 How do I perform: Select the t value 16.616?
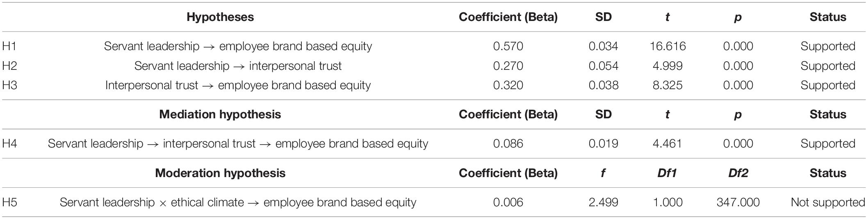coord(668,46)
